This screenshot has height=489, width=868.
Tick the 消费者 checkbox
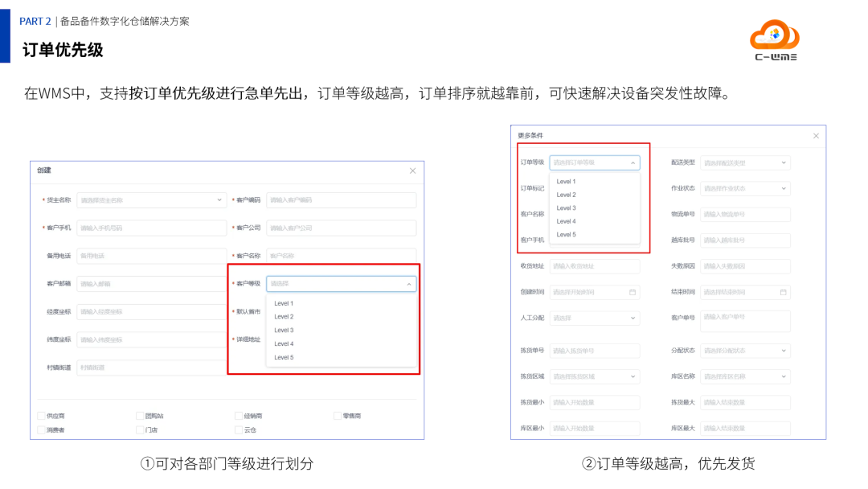[x=41, y=429]
